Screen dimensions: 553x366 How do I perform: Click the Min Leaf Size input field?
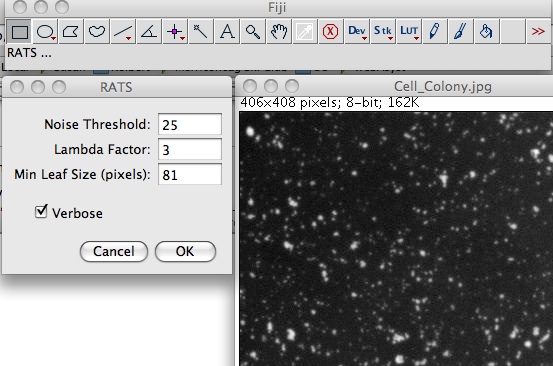tap(190, 174)
